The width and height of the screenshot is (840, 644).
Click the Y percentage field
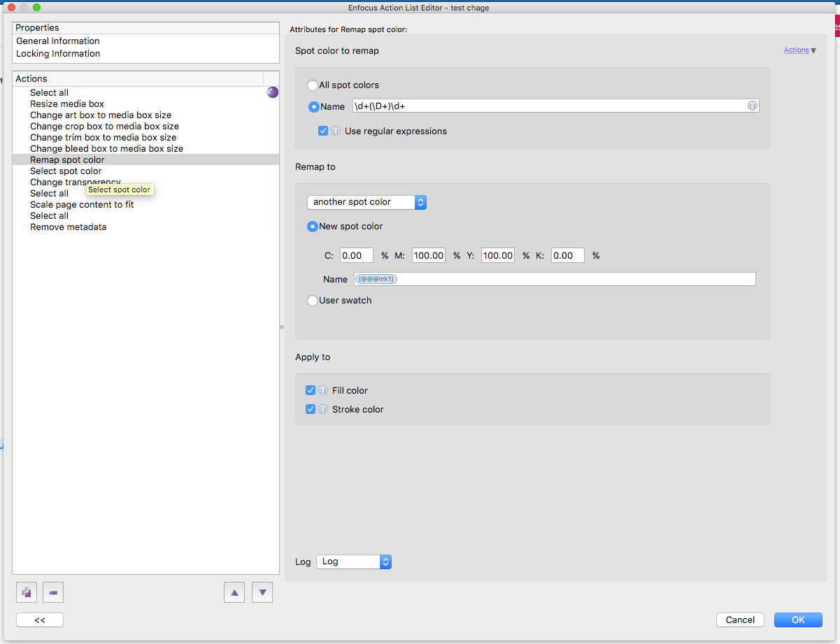pos(498,255)
